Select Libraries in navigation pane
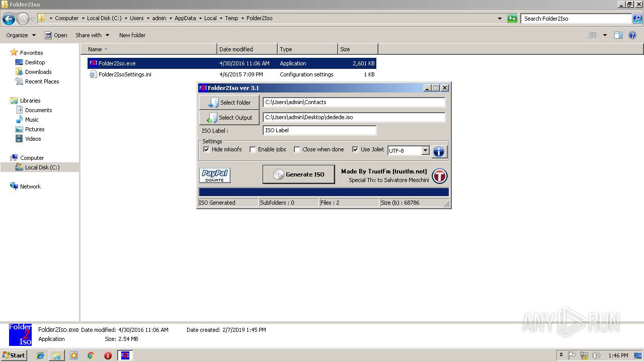 tap(30, 101)
